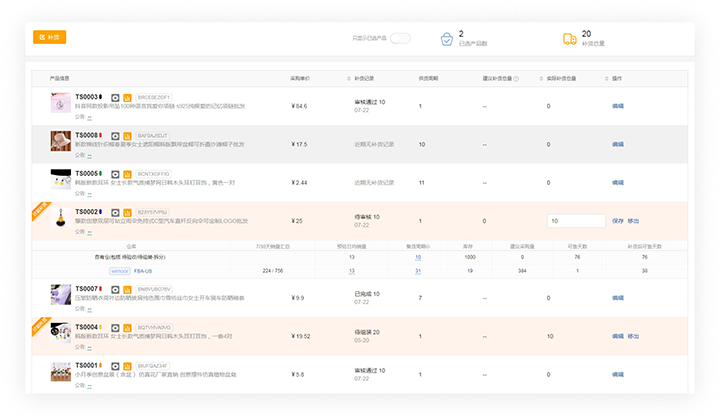Click the shopping bag selected-products icon
This screenshot has width=720, height=416.
coord(445,39)
